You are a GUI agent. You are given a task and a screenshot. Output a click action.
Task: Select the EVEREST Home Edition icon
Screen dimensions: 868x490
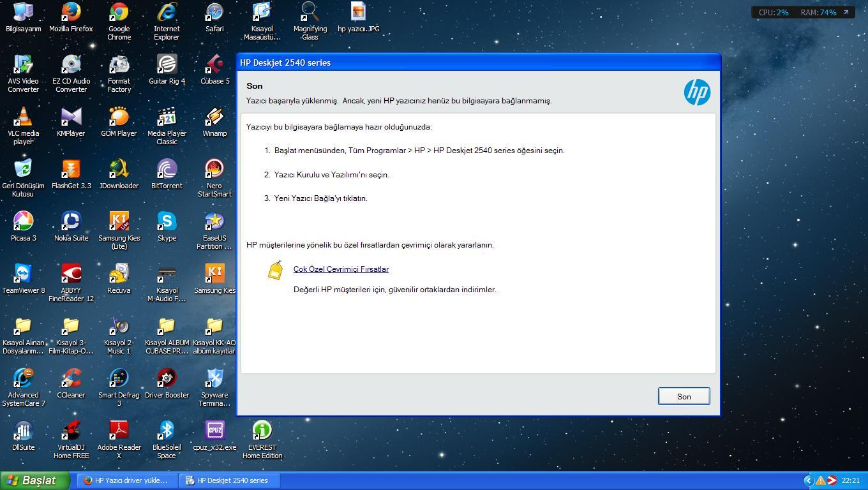pyautogui.click(x=262, y=440)
